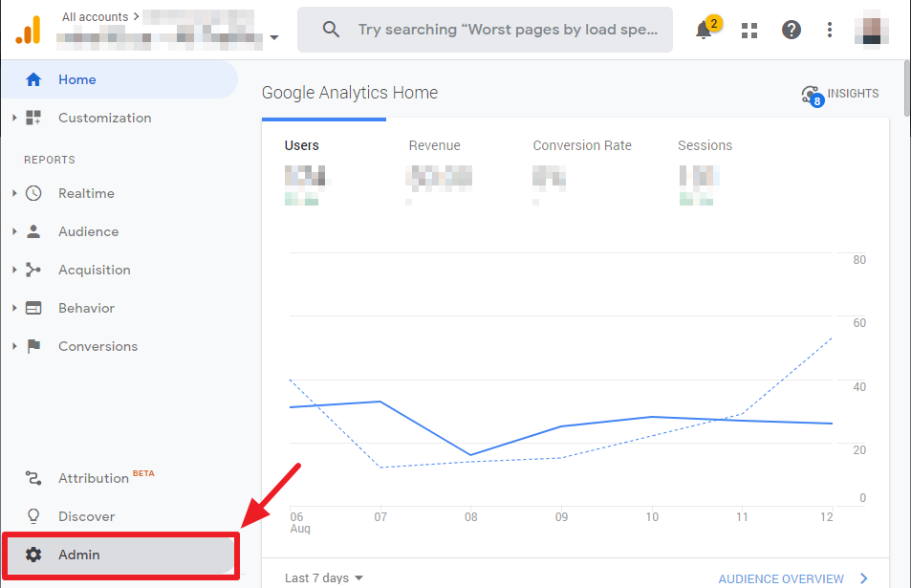Open the notifications bell
Viewport: 911px width, 588px height.
[x=705, y=30]
